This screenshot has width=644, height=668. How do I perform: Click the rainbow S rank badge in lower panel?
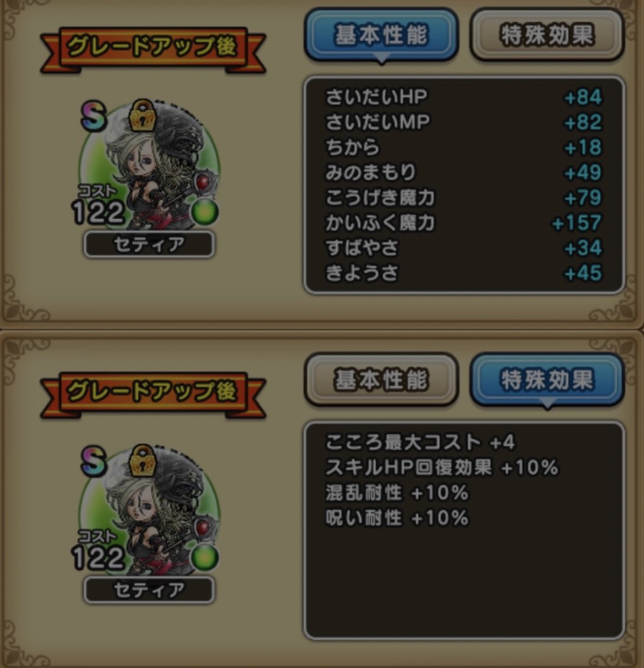click(93, 461)
